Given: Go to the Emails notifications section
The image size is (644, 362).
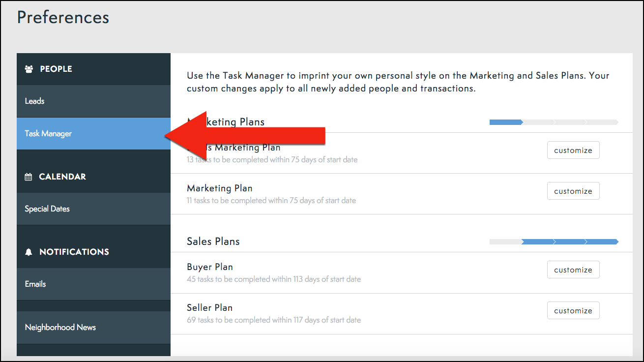Looking at the screenshot, I should pos(35,284).
